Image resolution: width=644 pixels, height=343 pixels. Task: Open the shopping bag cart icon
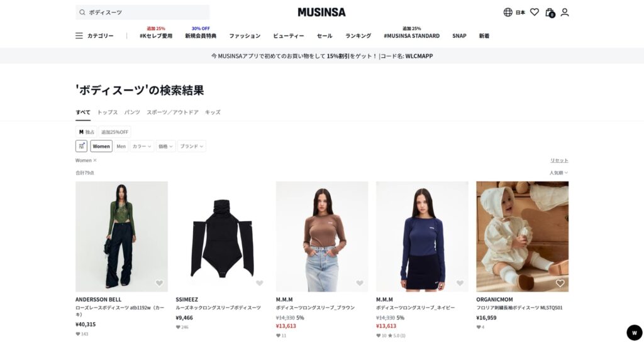point(550,13)
